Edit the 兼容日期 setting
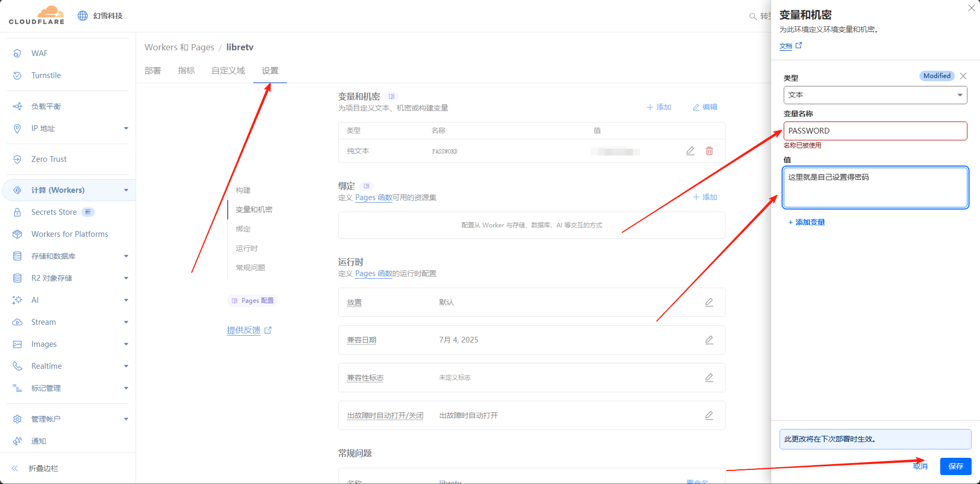Screen dimensions: 980x484 (x=709, y=340)
